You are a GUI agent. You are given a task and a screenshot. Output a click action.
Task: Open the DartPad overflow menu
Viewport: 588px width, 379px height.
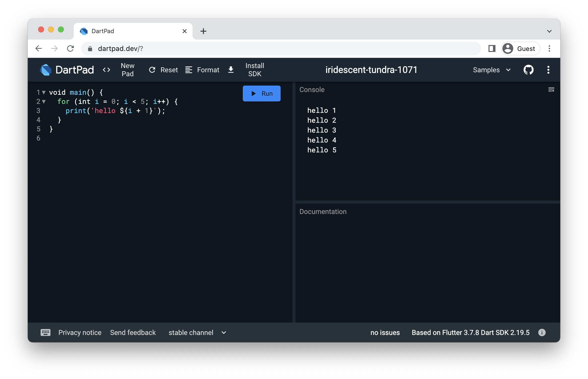(x=548, y=70)
